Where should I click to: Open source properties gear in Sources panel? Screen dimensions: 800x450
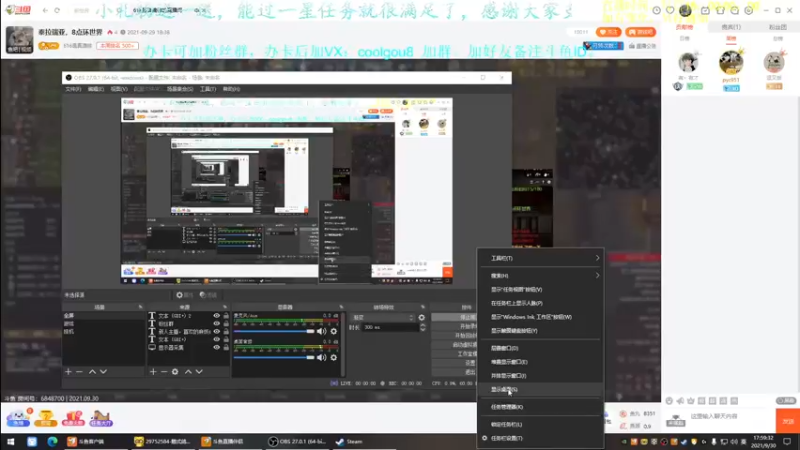(x=175, y=372)
